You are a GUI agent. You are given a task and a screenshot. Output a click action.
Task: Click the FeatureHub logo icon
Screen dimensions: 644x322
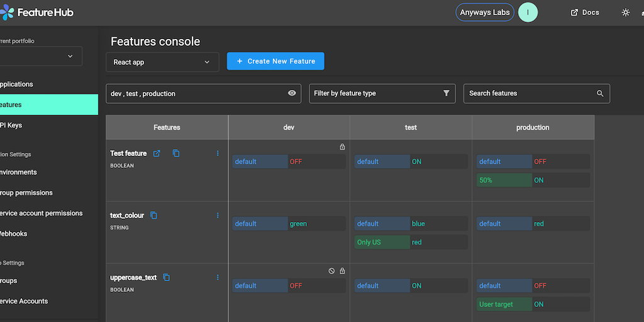point(6,13)
